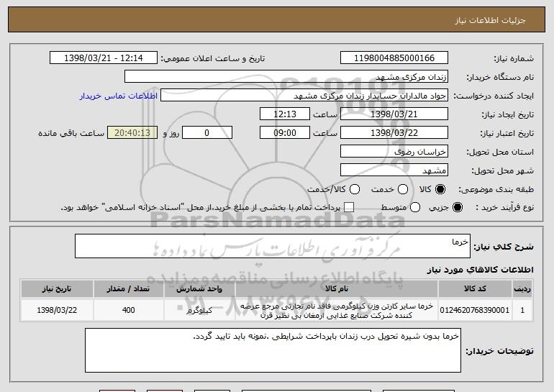Click unit cell کیلوگرم

point(199,310)
